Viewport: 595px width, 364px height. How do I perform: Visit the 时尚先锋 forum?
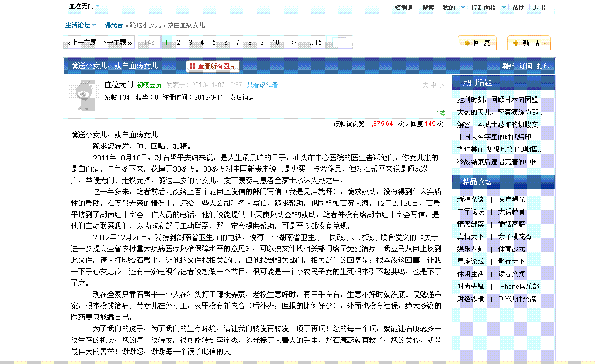click(x=470, y=287)
